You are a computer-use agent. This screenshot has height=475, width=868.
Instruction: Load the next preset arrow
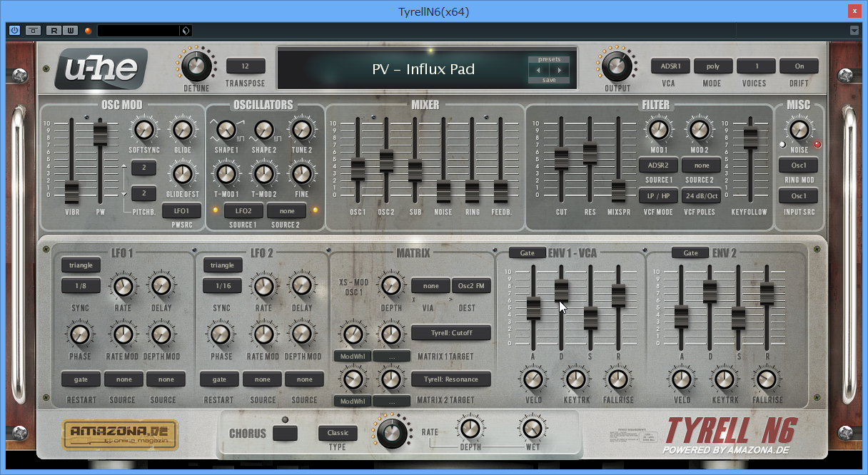(560, 70)
